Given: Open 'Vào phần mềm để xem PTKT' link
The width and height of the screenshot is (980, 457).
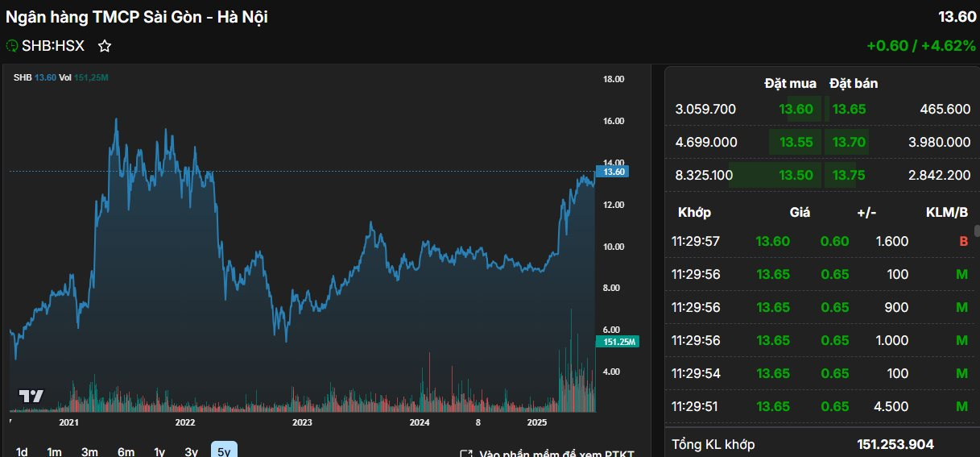Looking at the screenshot, I should tap(556, 455).
